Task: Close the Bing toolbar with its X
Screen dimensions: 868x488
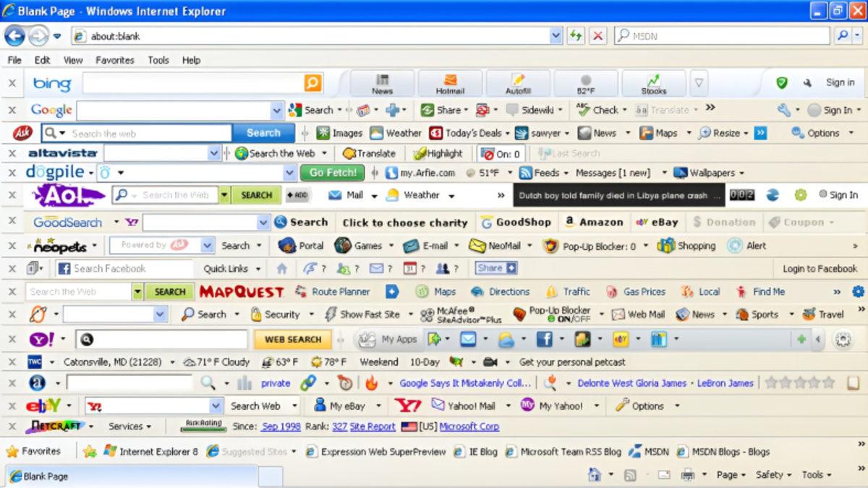Action: tap(12, 83)
